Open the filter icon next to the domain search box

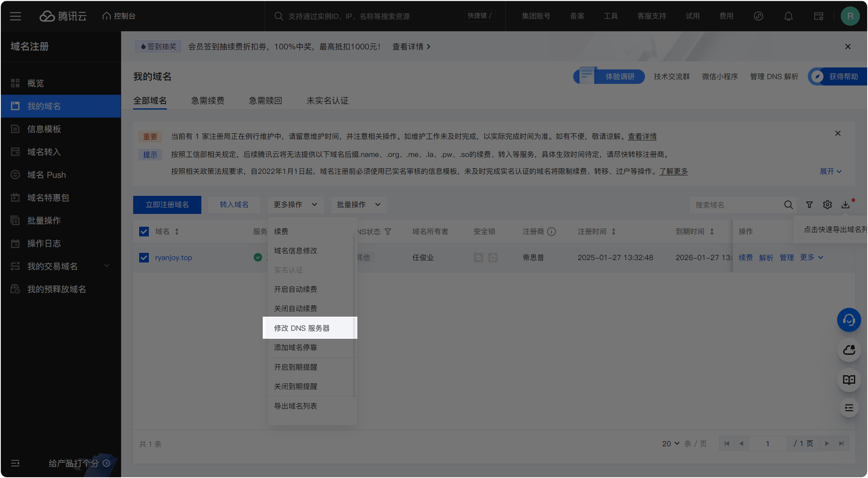(809, 205)
